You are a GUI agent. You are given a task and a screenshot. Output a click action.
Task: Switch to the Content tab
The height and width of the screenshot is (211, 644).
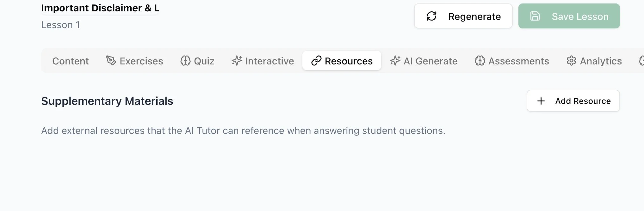71,61
